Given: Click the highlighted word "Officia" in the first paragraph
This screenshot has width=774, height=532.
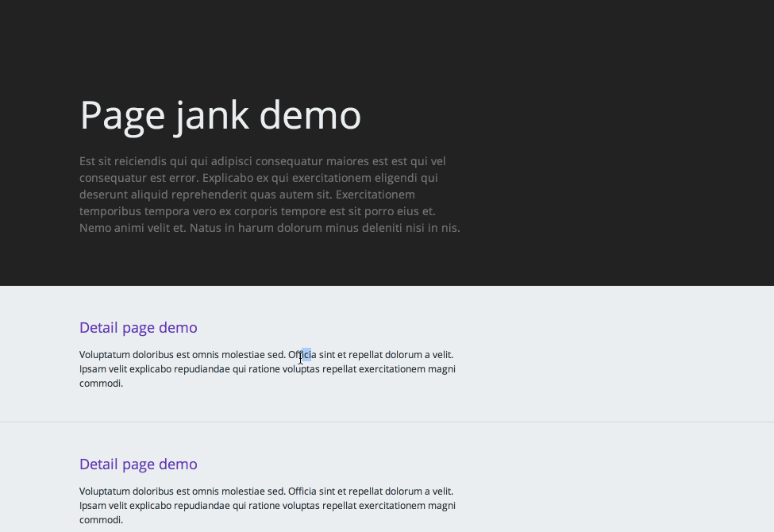Looking at the screenshot, I should 302,355.
